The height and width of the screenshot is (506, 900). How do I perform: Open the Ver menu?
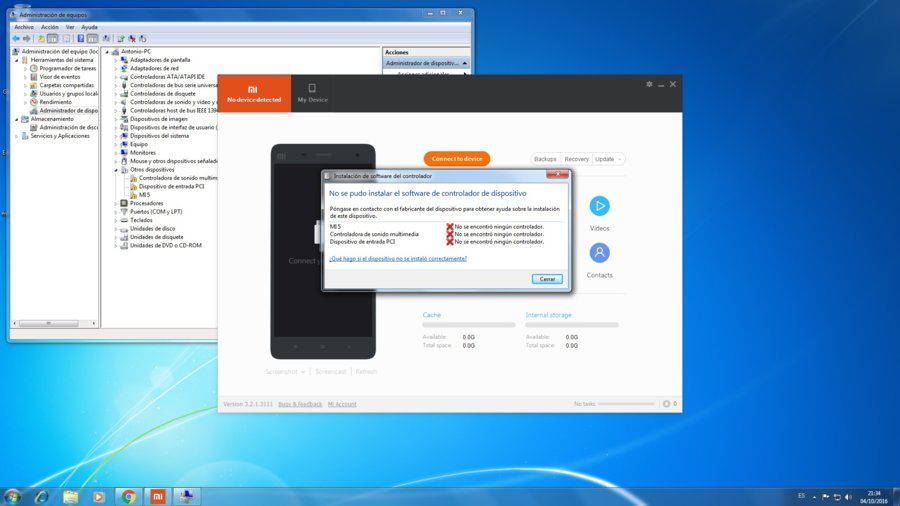pos(70,27)
